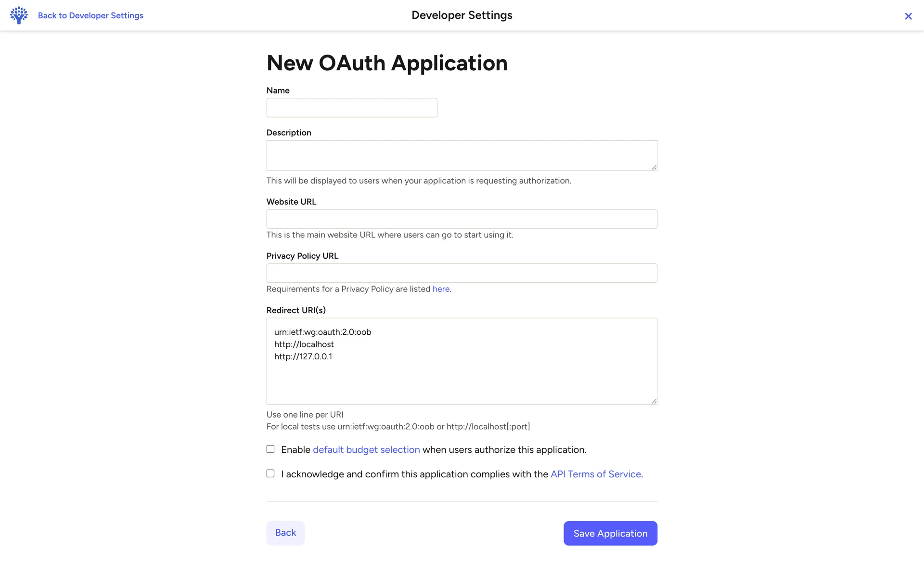924x578 pixels.
Task: Open Privacy Policy requirements 'here' link
Action: coord(441,289)
